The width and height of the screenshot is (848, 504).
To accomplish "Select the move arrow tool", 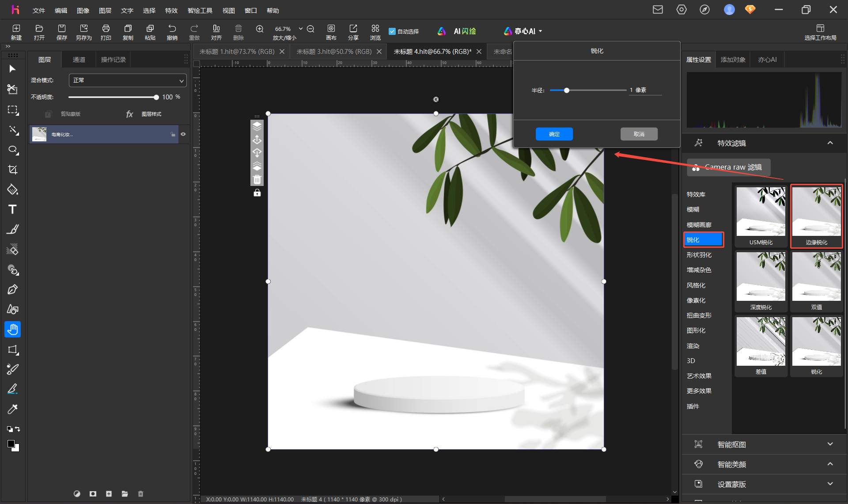I will (12, 69).
